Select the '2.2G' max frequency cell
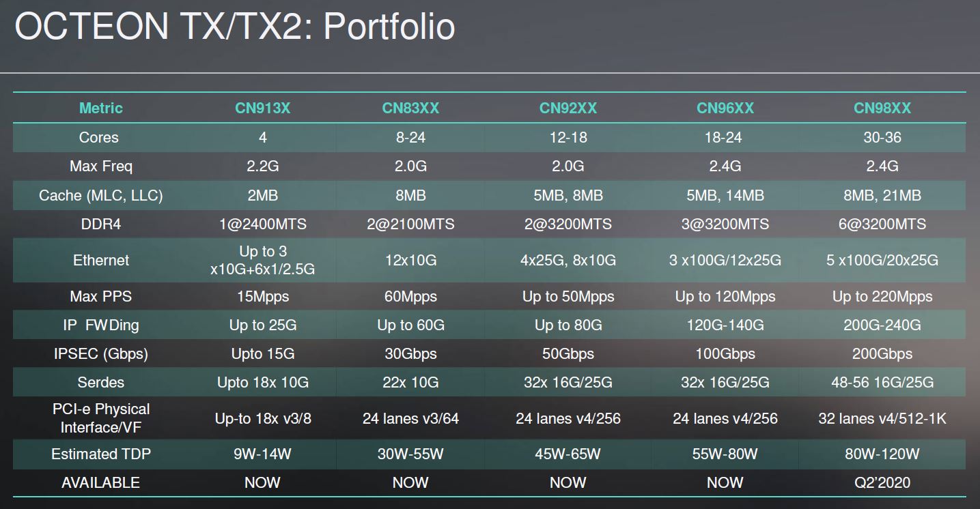The image size is (980, 509). click(263, 166)
